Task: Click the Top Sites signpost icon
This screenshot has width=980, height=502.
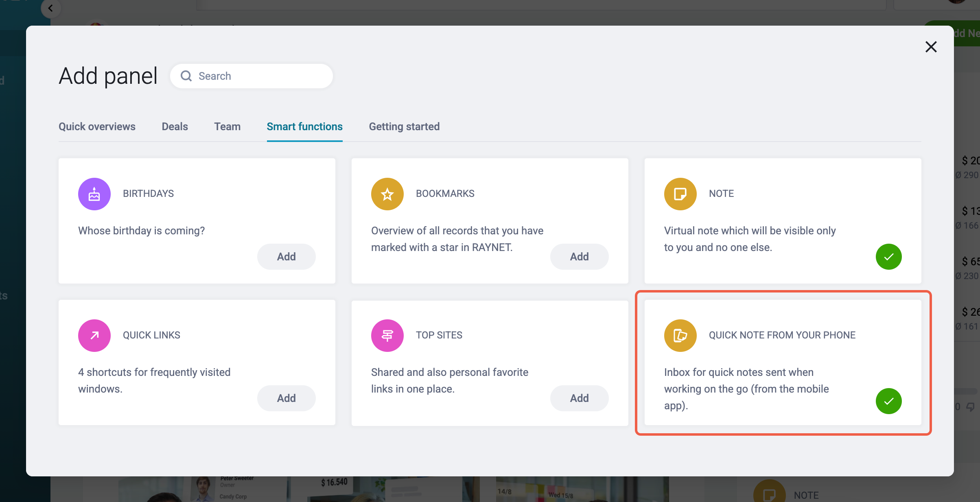Action: (387, 336)
